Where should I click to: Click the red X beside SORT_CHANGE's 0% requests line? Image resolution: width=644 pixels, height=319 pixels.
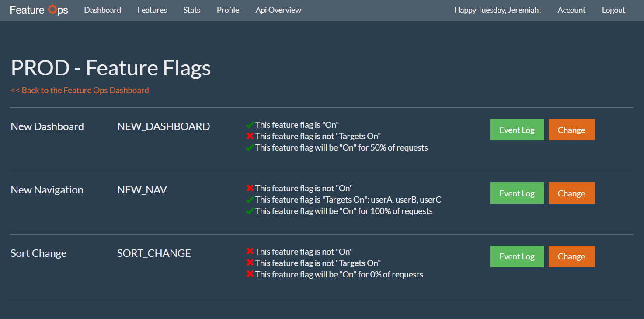click(x=250, y=273)
